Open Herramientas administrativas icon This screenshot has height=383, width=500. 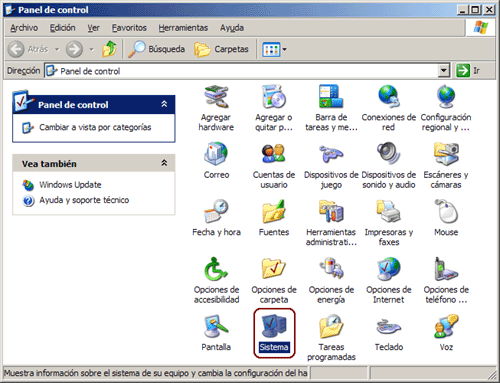pos(331,211)
